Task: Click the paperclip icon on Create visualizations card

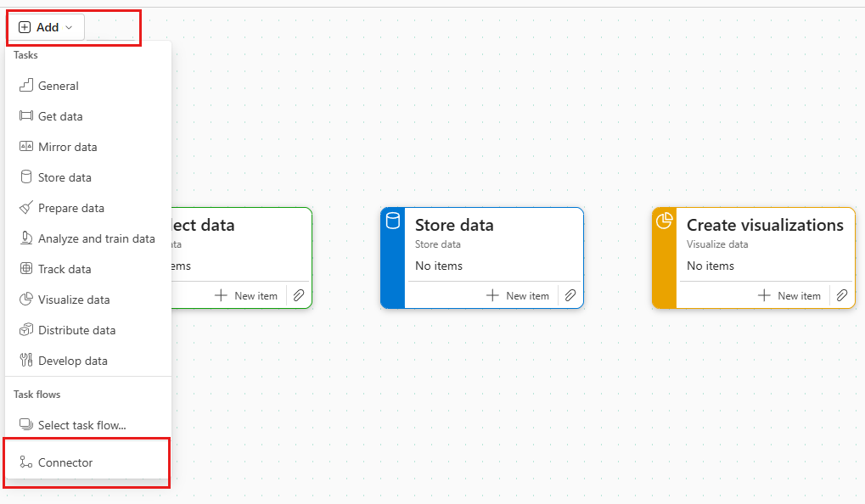Action: pos(841,294)
